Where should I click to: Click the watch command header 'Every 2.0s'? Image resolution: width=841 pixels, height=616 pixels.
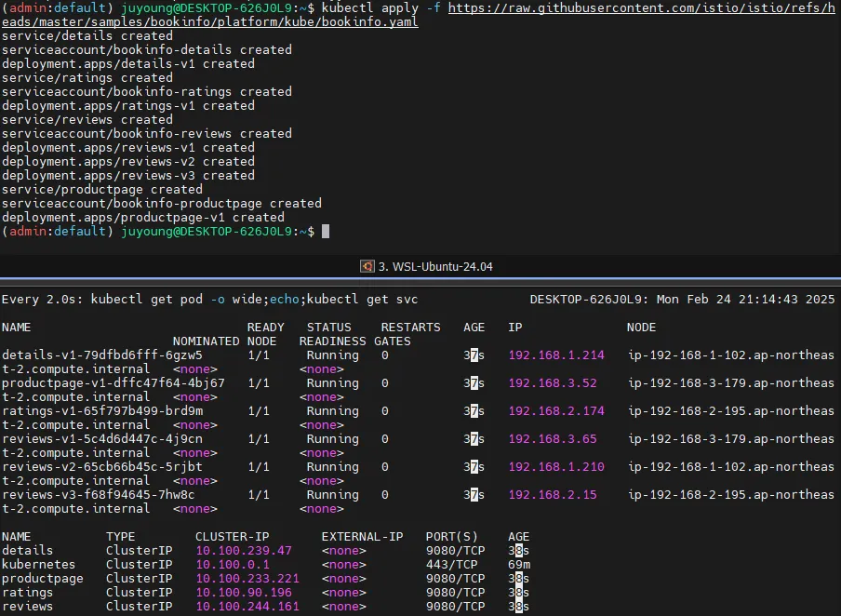click(x=42, y=300)
